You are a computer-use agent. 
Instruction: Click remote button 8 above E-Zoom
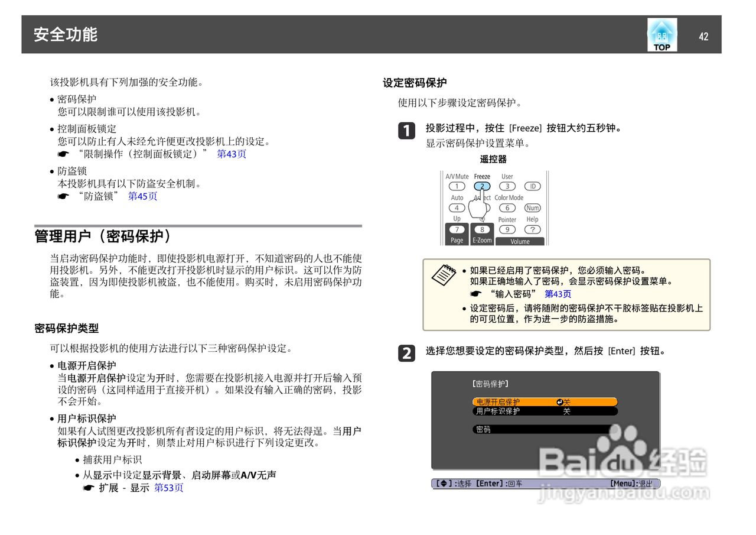482,230
